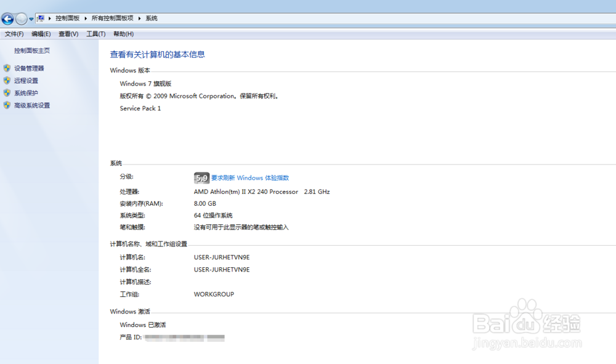Click the 查看有关计算机的基本信息 heading

(x=157, y=55)
